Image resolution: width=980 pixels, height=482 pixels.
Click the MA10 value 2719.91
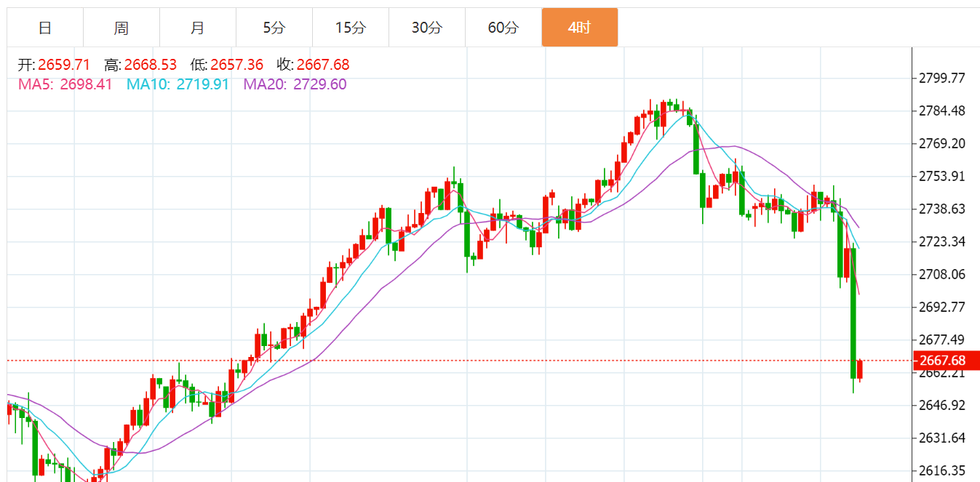tap(202, 84)
